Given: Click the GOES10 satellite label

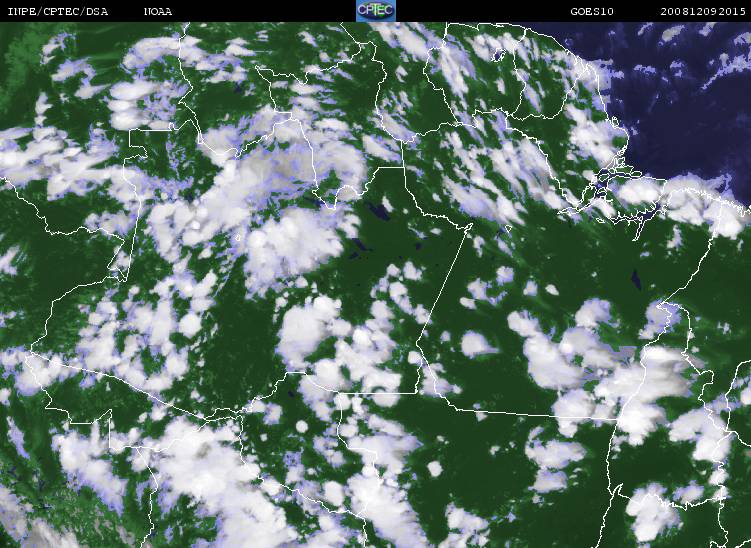Looking at the screenshot, I should tap(592, 11).
